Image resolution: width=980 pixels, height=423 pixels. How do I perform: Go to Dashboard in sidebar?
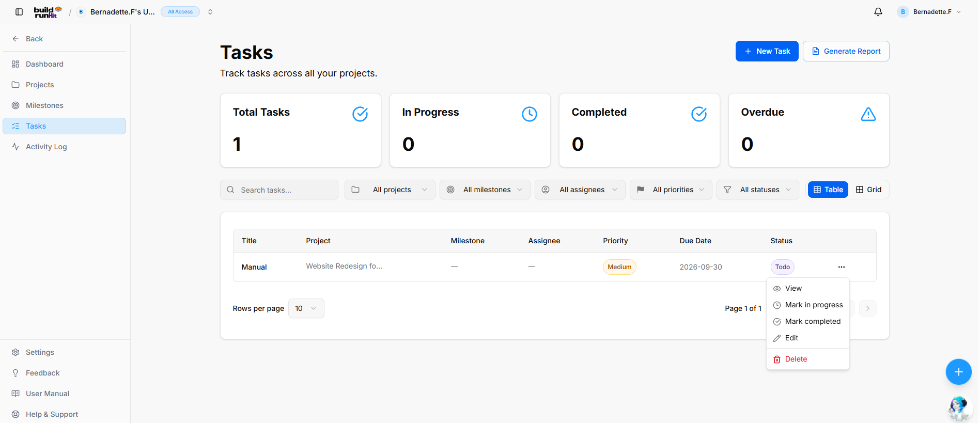click(x=65, y=64)
